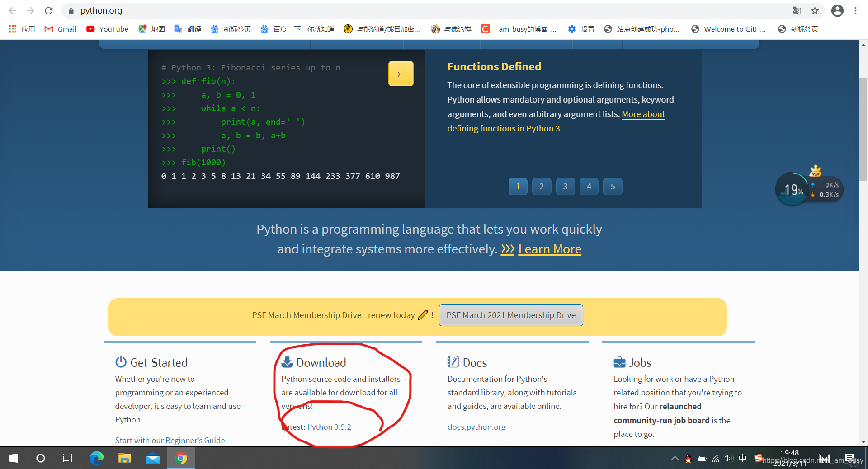Click the Download arrow icon
The width and height of the screenshot is (868, 469).
[x=287, y=362]
